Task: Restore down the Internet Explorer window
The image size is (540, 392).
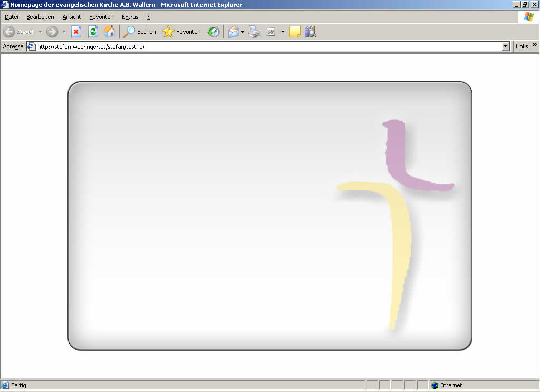Action: 525,4
